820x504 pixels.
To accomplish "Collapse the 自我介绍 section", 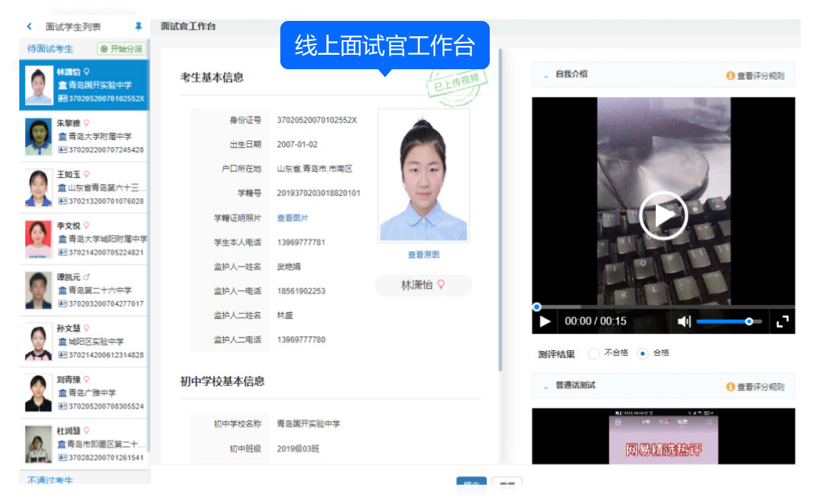I will click(545, 75).
